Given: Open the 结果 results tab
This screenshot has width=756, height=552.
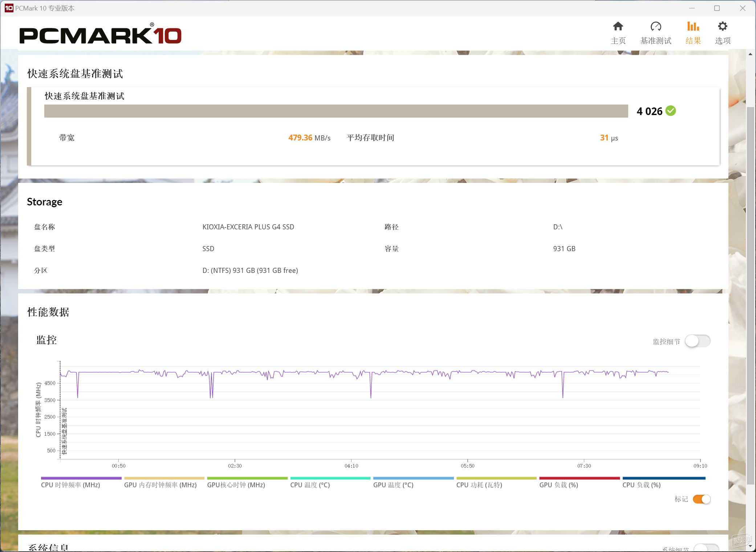Looking at the screenshot, I should pos(693,33).
